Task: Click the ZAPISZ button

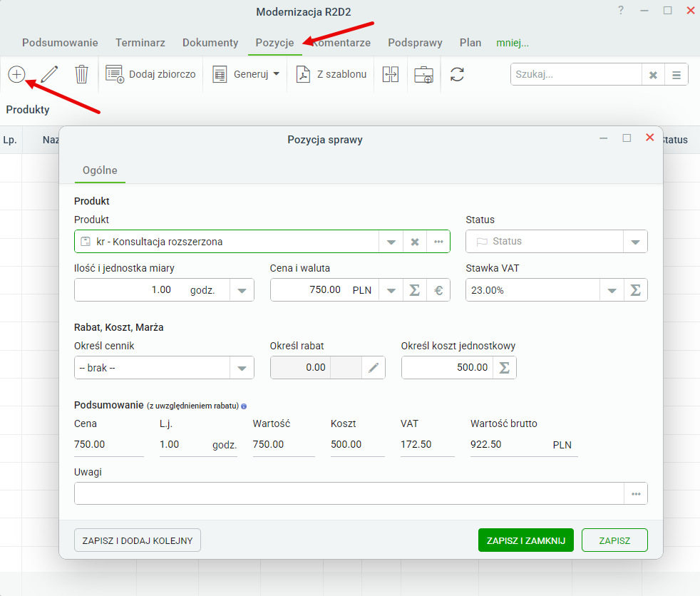Action: [614, 540]
